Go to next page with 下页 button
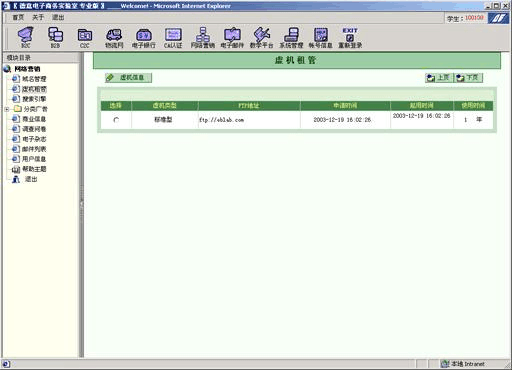 coord(468,78)
